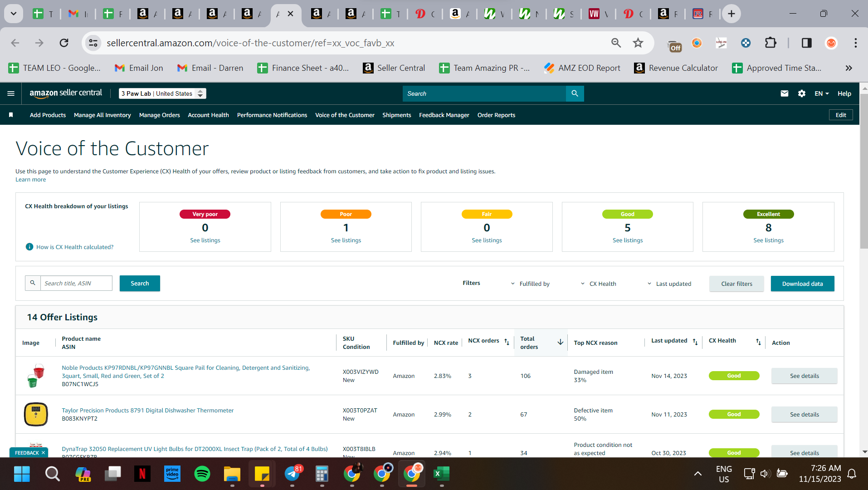The width and height of the screenshot is (868, 490).
Task: Toggle Chrome side panel icon
Action: coord(806,43)
